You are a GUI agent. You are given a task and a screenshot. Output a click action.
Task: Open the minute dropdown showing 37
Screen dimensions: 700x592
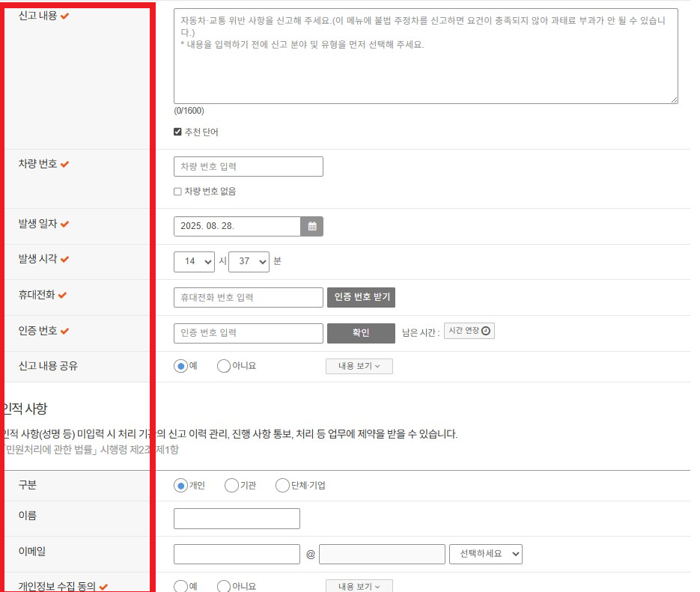coord(249,261)
